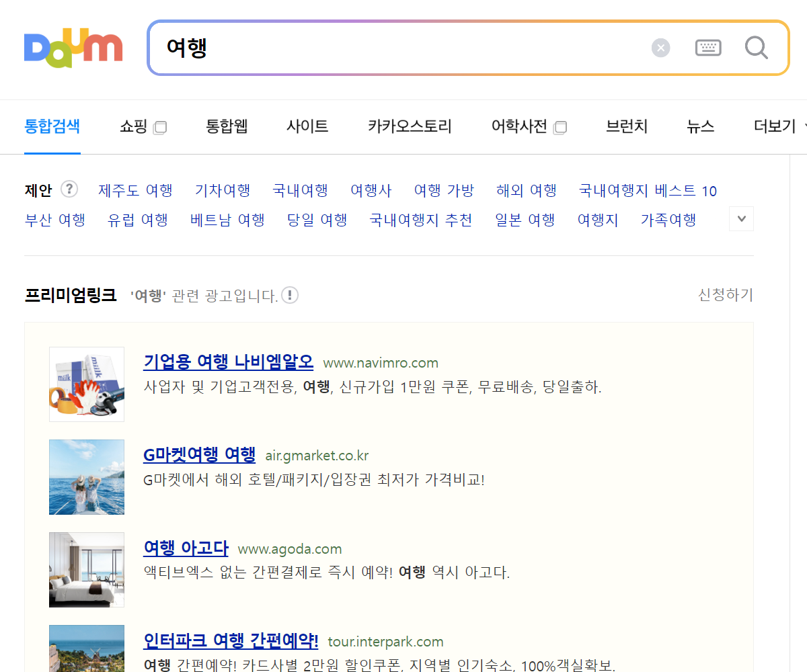Select suggestion 국내여행지 추천
The image size is (807, 672).
tap(421, 220)
